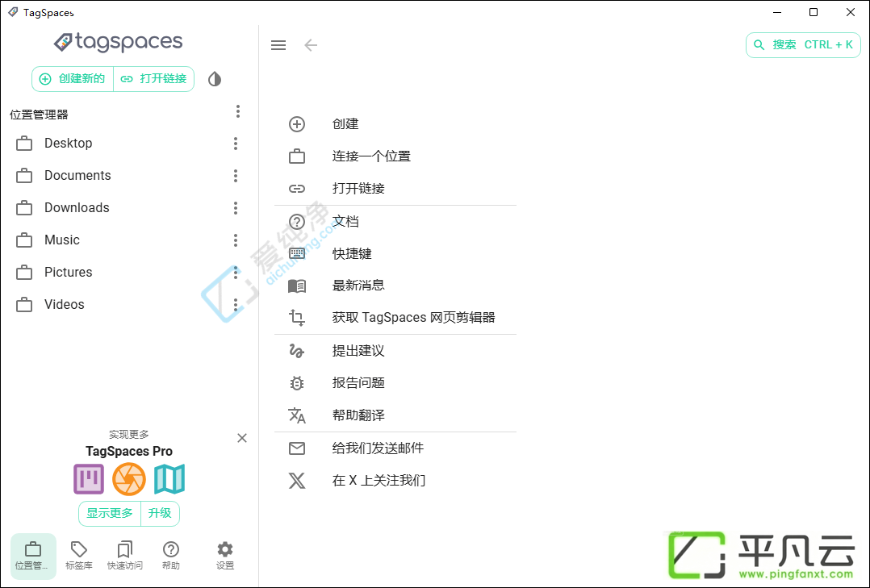This screenshot has width=870, height=588.
Task: Open the 帮助 help tab
Action: click(x=171, y=557)
